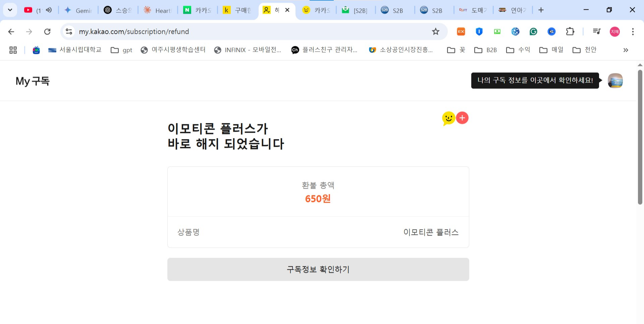Show more bookmarks with double chevron
The width and height of the screenshot is (644, 324).
[626, 50]
